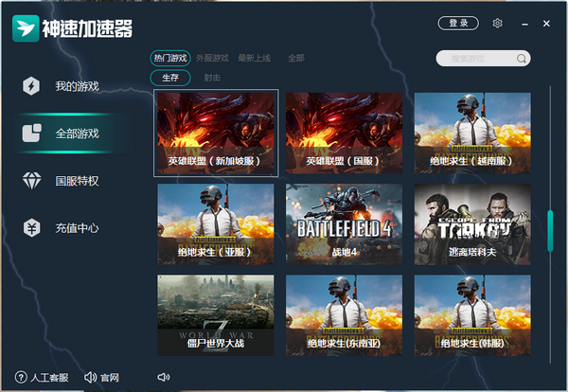
Task: Click the lightning hexagon icon for 我的游戏
Action: pos(31,86)
